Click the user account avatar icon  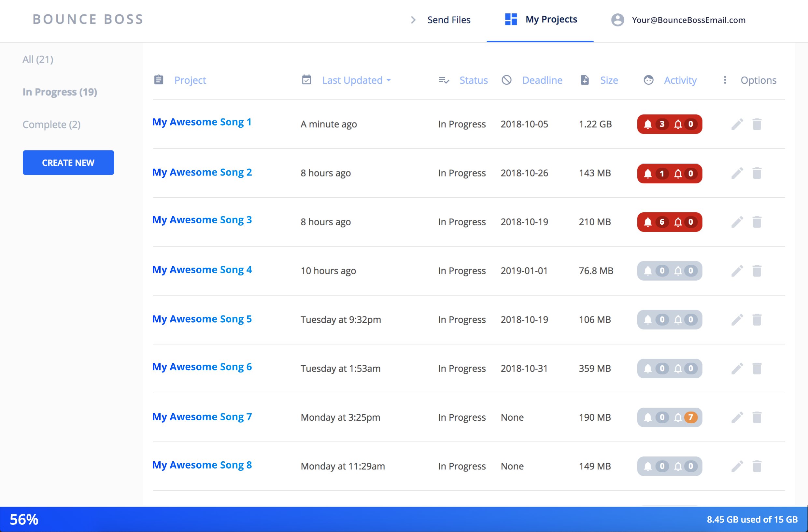pyautogui.click(x=617, y=20)
